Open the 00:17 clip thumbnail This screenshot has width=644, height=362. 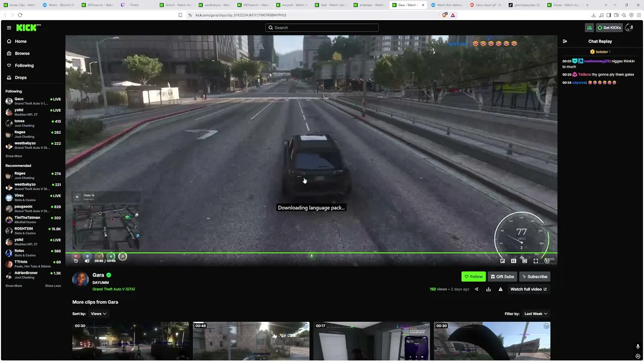coord(372,341)
